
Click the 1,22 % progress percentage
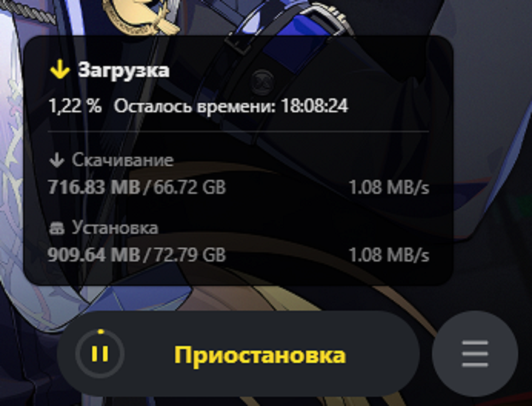click(x=75, y=106)
